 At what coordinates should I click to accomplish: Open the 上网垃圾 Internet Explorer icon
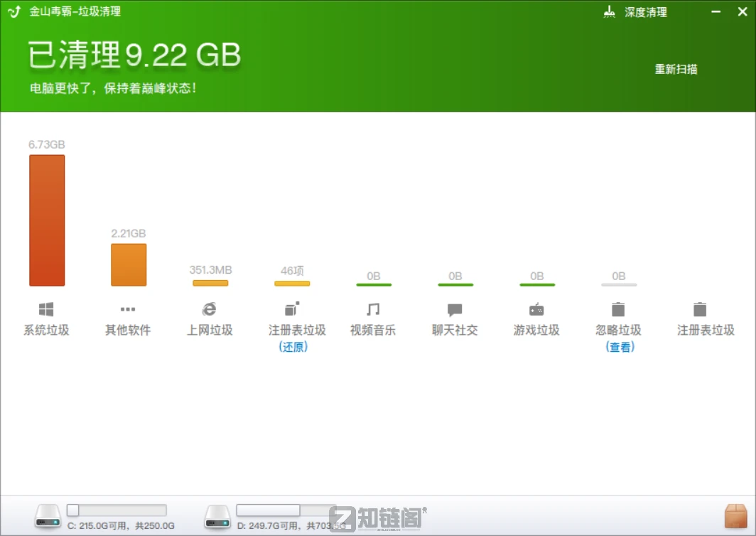[210, 309]
